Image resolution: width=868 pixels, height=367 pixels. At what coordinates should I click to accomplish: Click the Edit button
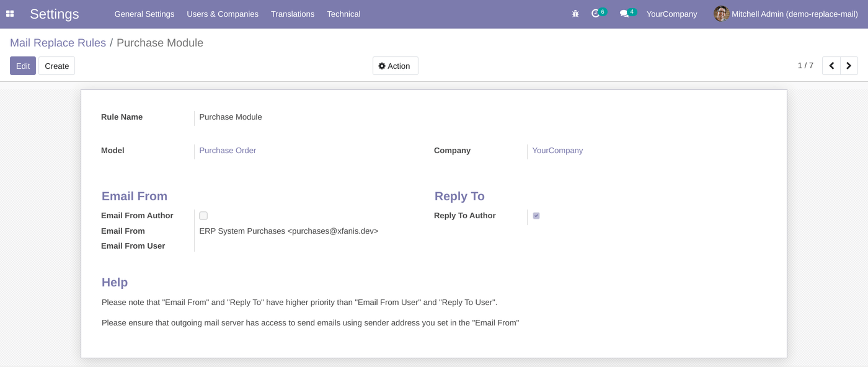[22, 65]
